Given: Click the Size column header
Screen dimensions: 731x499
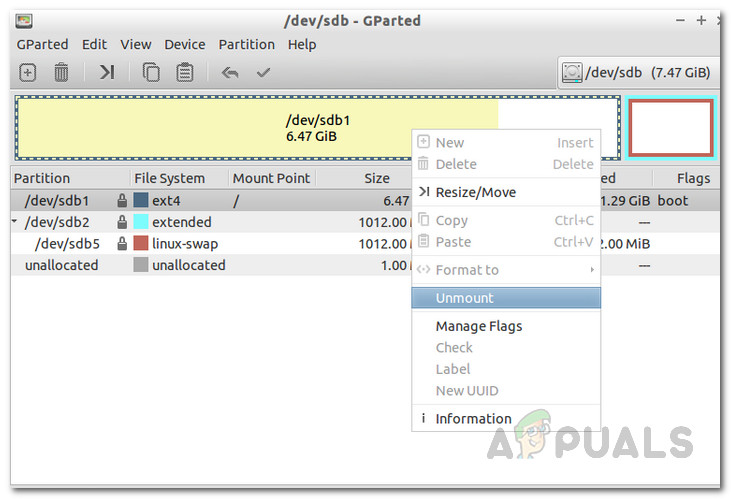Looking at the screenshot, I should (377, 178).
